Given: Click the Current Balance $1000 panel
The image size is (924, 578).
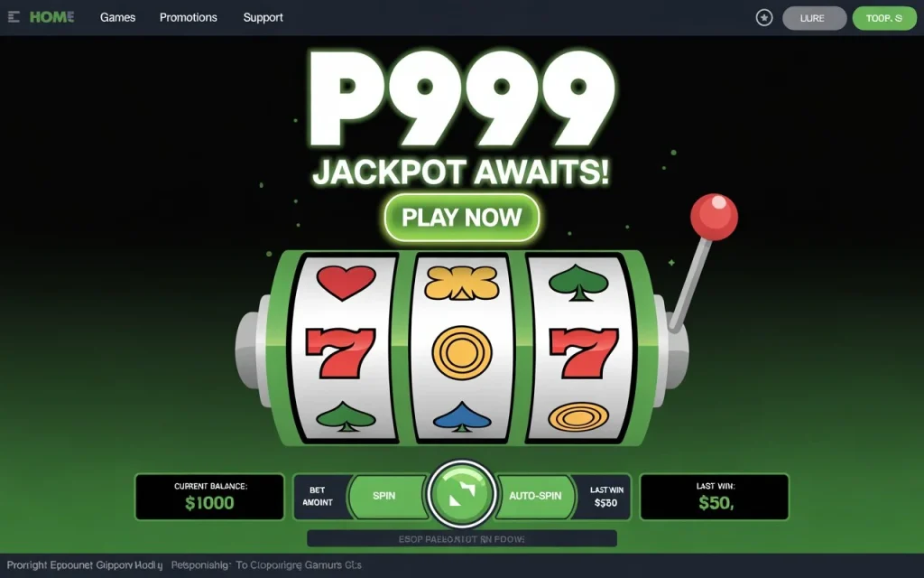Looking at the screenshot, I should click(209, 497).
